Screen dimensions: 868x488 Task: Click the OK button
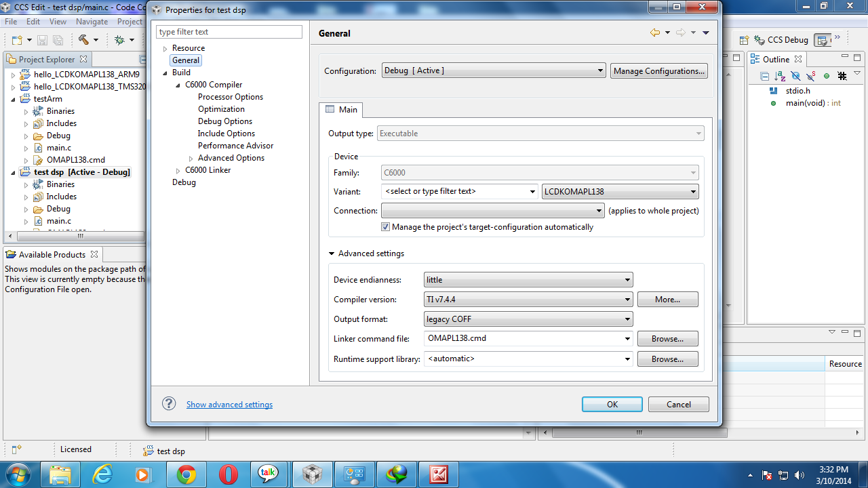[612, 404]
